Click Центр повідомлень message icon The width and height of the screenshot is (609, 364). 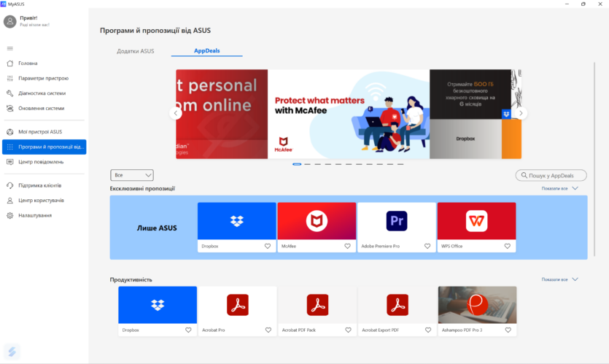point(10,162)
